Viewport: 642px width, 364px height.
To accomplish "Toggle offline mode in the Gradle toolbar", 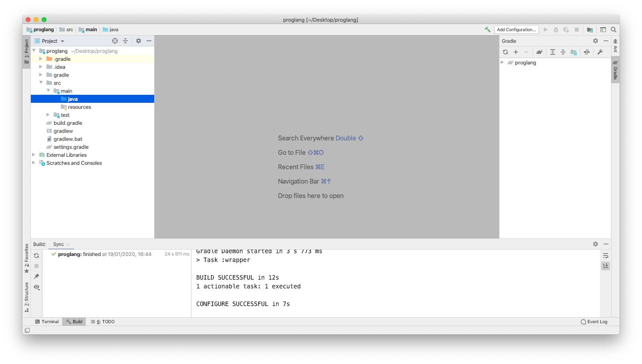I will 587,52.
